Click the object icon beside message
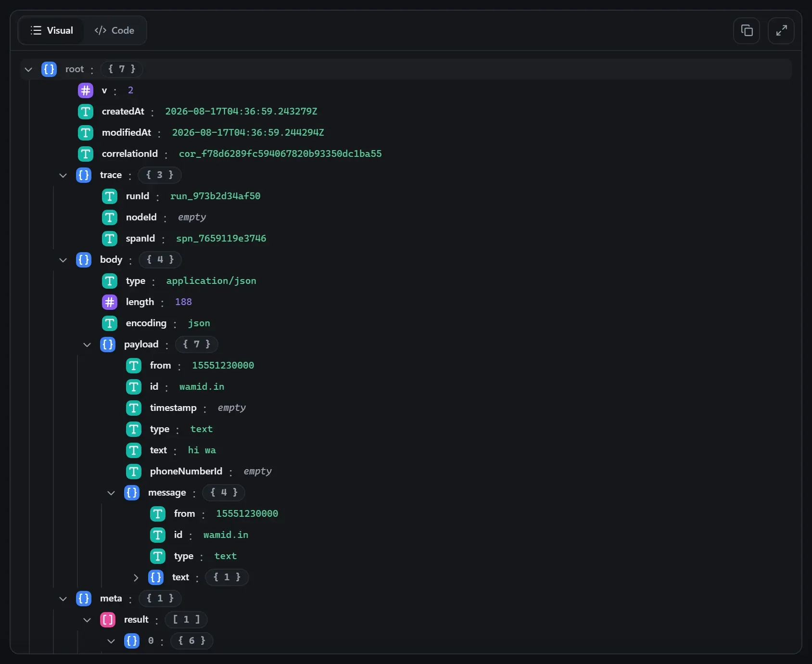 132,493
